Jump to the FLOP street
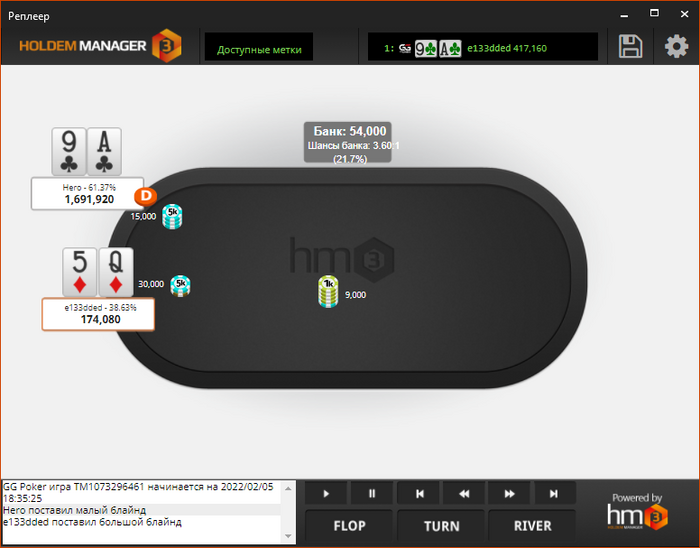The width and height of the screenshot is (700, 548). pyautogui.click(x=349, y=526)
